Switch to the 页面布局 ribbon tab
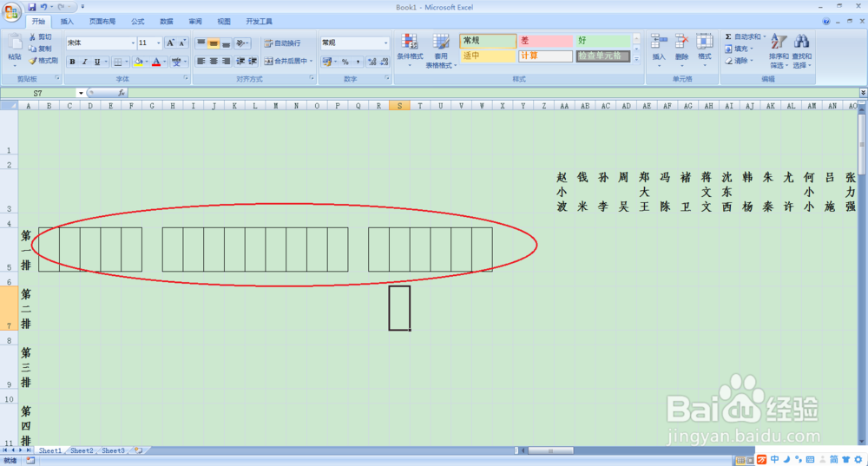 pos(102,22)
